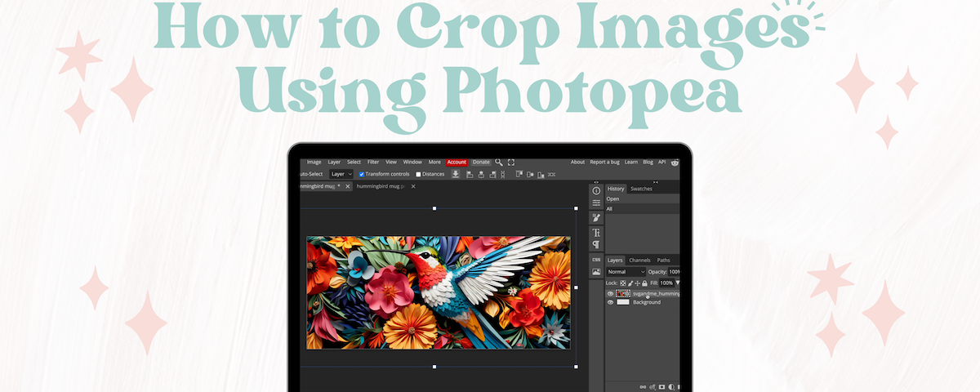Click the red Account button
This screenshot has width=980, height=392.
[x=457, y=163]
